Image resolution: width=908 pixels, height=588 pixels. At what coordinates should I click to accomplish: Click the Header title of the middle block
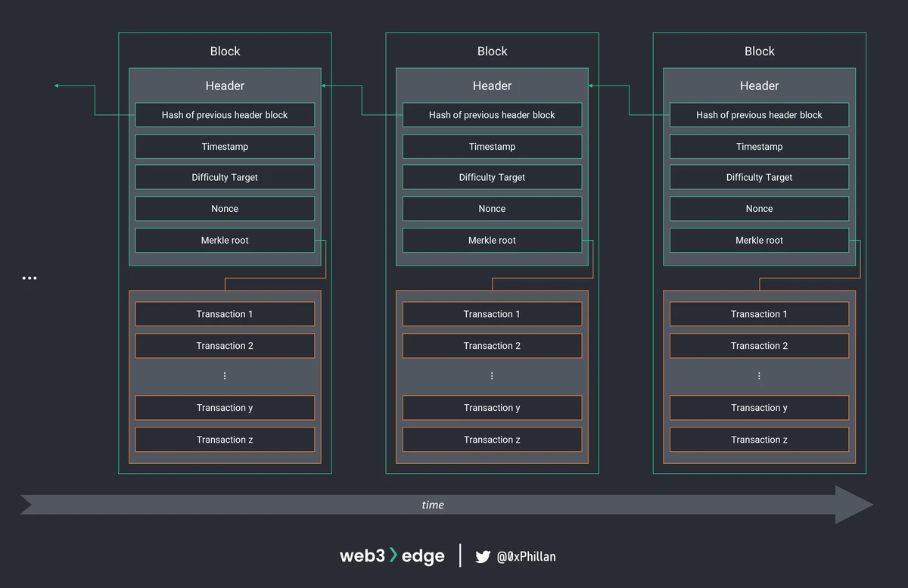[x=492, y=86]
